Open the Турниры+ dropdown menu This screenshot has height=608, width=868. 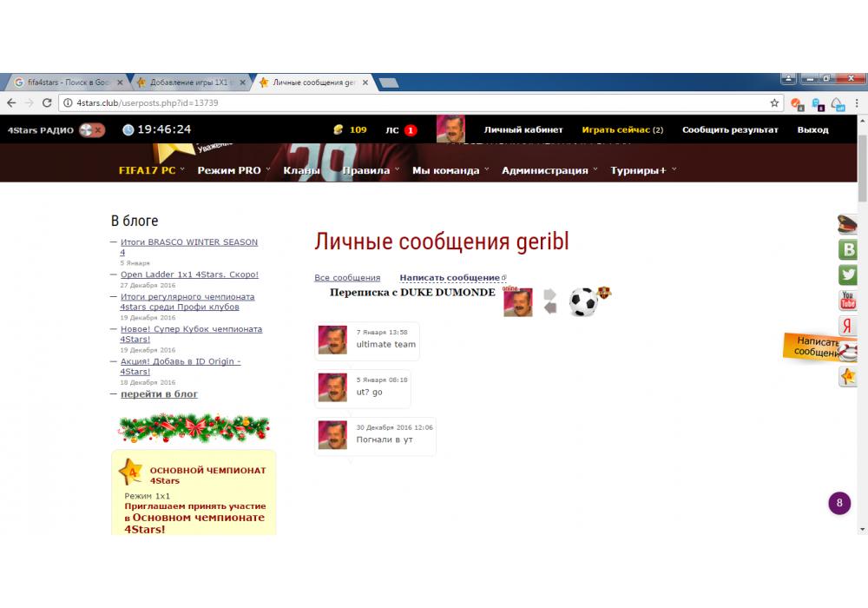click(x=642, y=170)
